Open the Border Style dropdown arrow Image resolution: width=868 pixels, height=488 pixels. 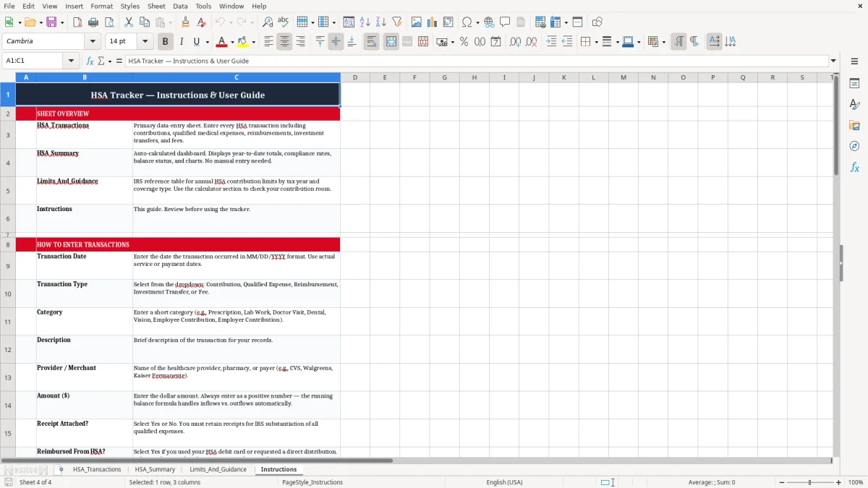(x=616, y=42)
